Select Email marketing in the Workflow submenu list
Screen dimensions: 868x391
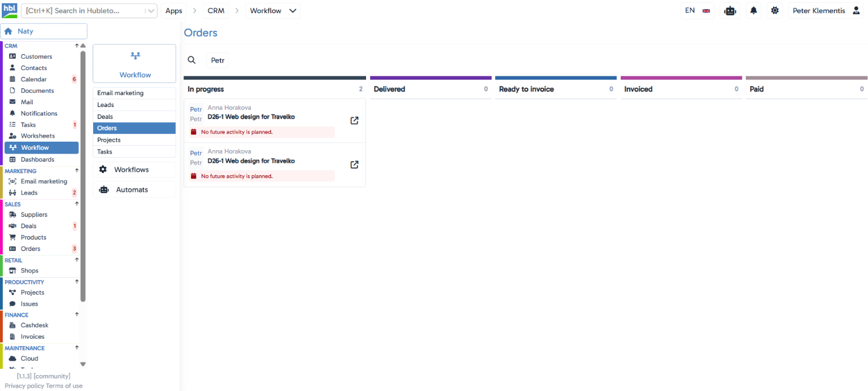pyautogui.click(x=134, y=93)
